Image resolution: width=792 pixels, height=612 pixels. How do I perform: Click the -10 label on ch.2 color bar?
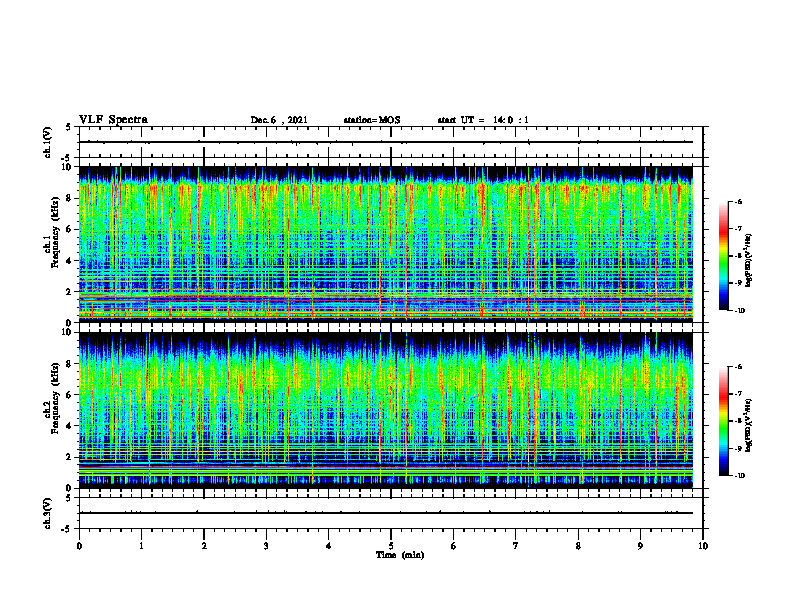coord(740,476)
